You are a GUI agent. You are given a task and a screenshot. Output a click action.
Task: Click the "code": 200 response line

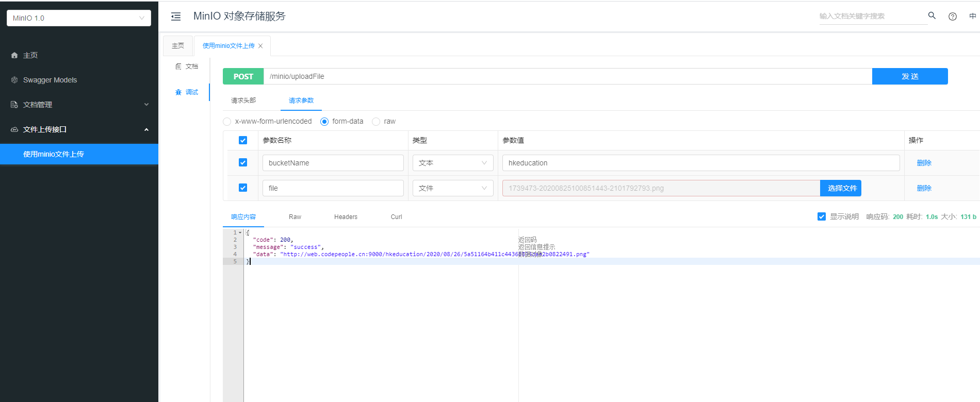click(273, 240)
